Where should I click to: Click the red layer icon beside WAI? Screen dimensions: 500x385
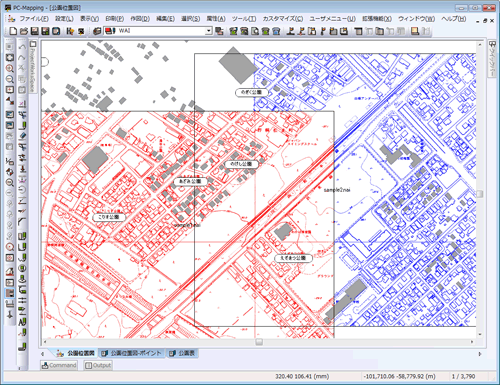[x=110, y=31]
